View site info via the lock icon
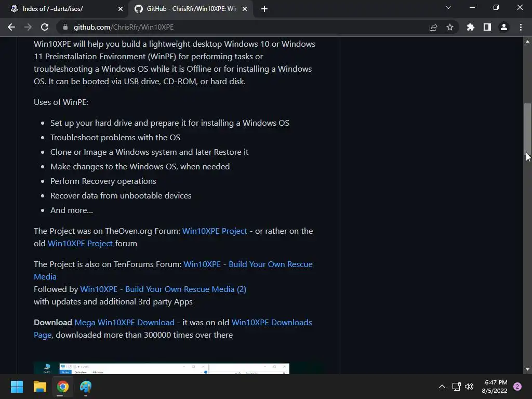The image size is (532, 399). click(65, 27)
